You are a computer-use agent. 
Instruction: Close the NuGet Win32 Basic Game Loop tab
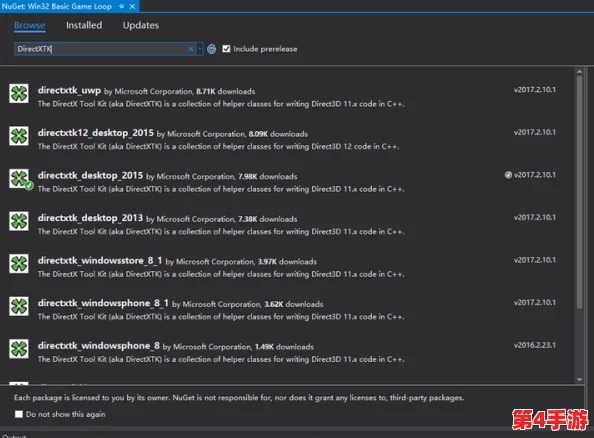pyautogui.click(x=132, y=6)
